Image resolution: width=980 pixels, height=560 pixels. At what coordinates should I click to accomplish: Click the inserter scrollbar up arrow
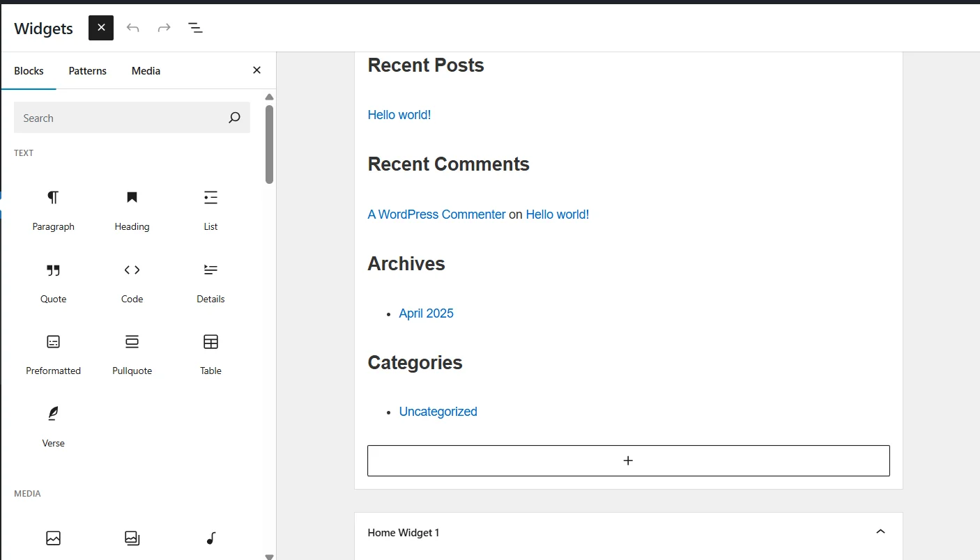pyautogui.click(x=269, y=97)
